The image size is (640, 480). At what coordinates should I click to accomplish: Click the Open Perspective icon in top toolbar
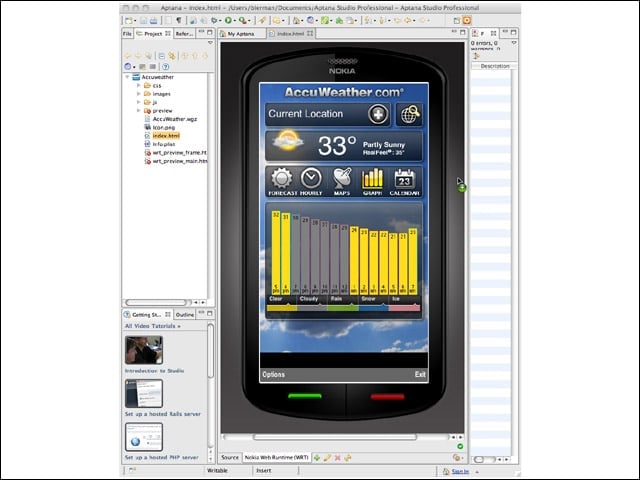(x=457, y=20)
